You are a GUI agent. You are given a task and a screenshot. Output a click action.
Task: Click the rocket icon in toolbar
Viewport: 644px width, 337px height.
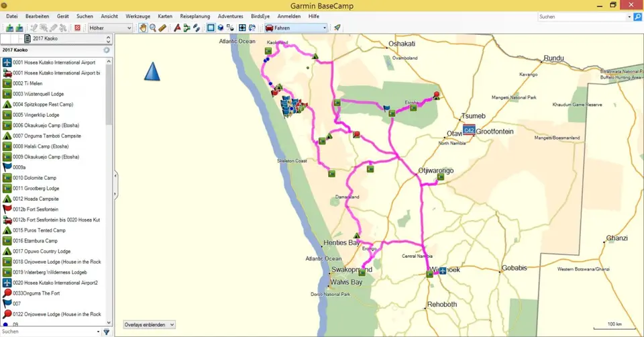337,28
